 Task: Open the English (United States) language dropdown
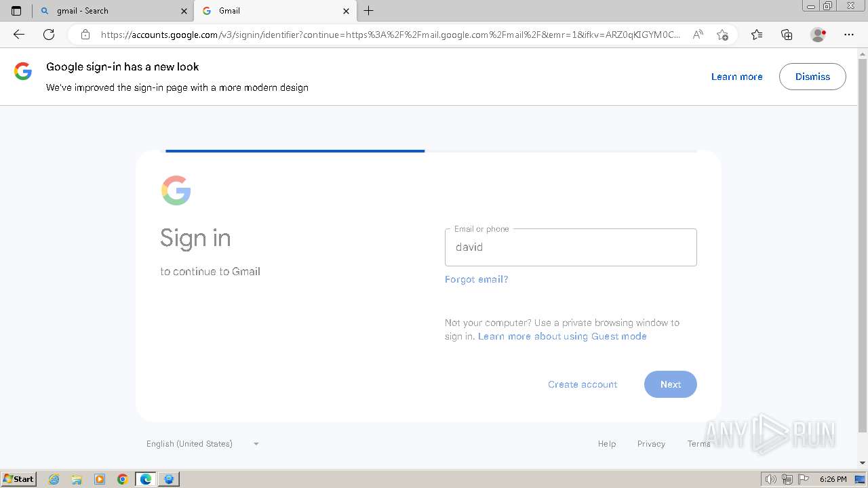pos(203,444)
